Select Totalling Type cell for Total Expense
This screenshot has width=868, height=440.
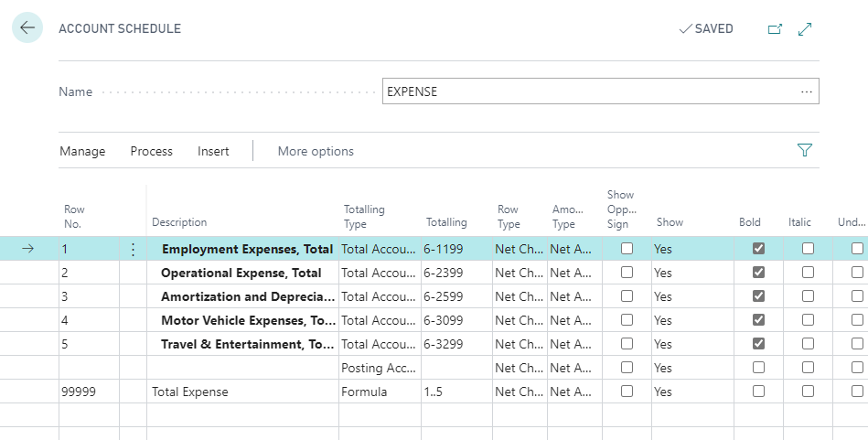379,392
